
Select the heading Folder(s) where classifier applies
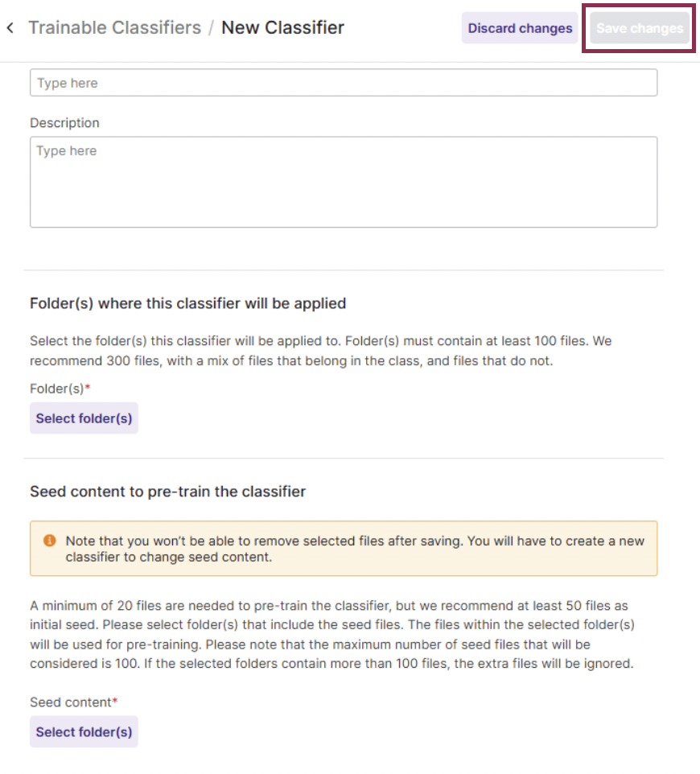click(x=187, y=303)
